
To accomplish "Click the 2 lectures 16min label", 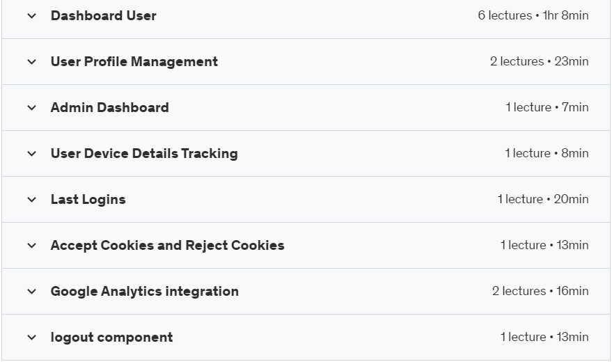I will pyautogui.click(x=540, y=291).
